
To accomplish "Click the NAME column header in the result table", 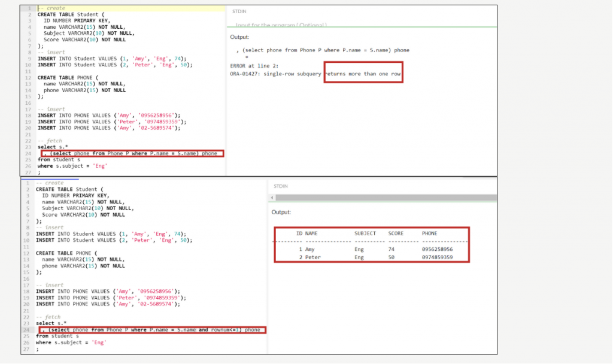I will pos(311,233).
